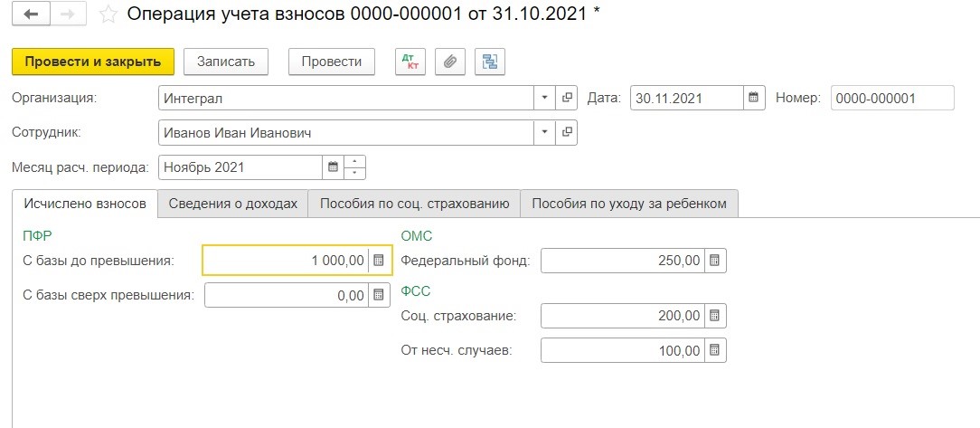Open the Пособия по уходу за ребенком tab
The width and height of the screenshot is (980, 428).
(x=629, y=204)
